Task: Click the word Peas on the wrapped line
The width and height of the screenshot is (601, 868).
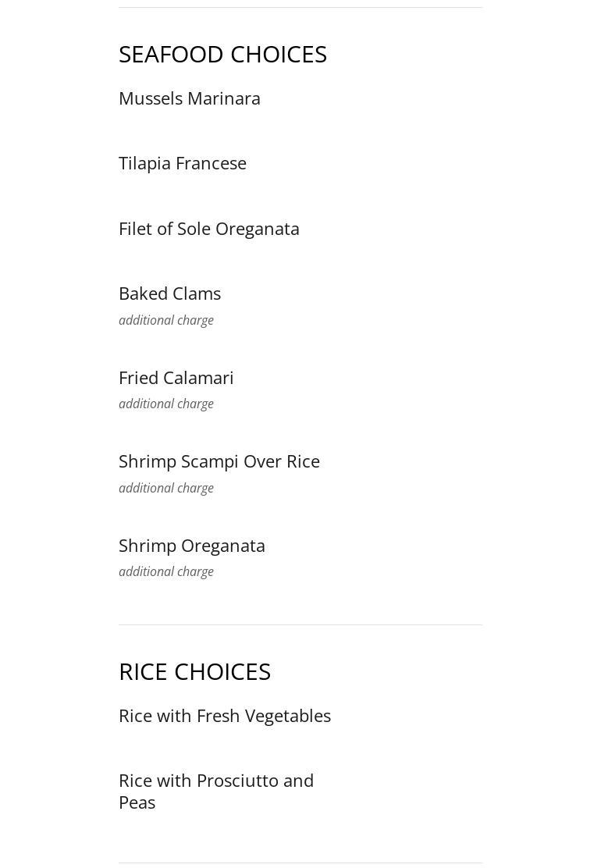Action: [x=137, y=802]
